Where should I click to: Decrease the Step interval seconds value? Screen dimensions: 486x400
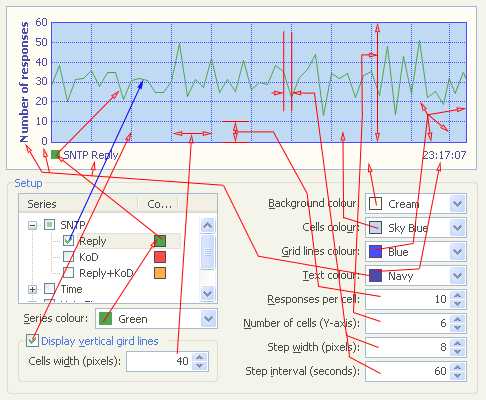pos(458,376)
